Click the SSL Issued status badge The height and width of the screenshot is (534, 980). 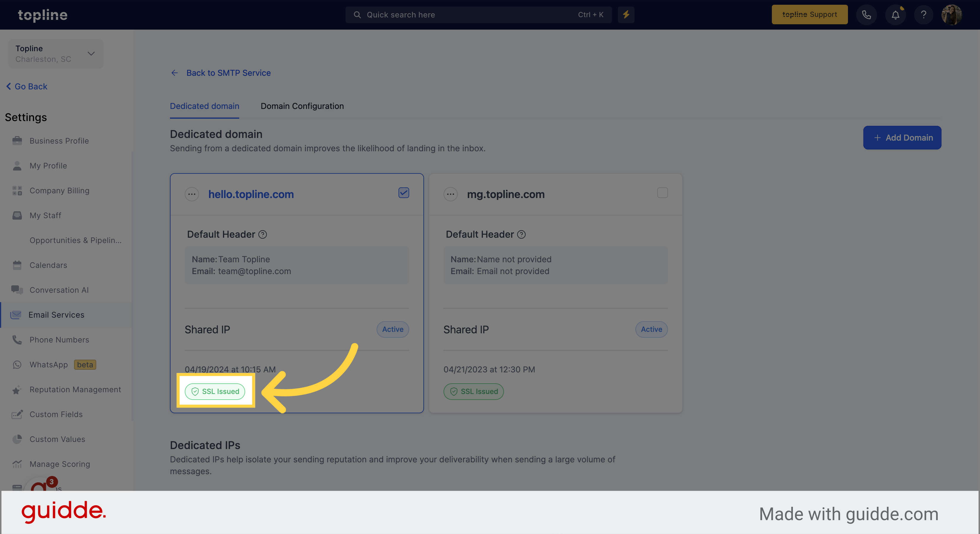tap(215, 391)
